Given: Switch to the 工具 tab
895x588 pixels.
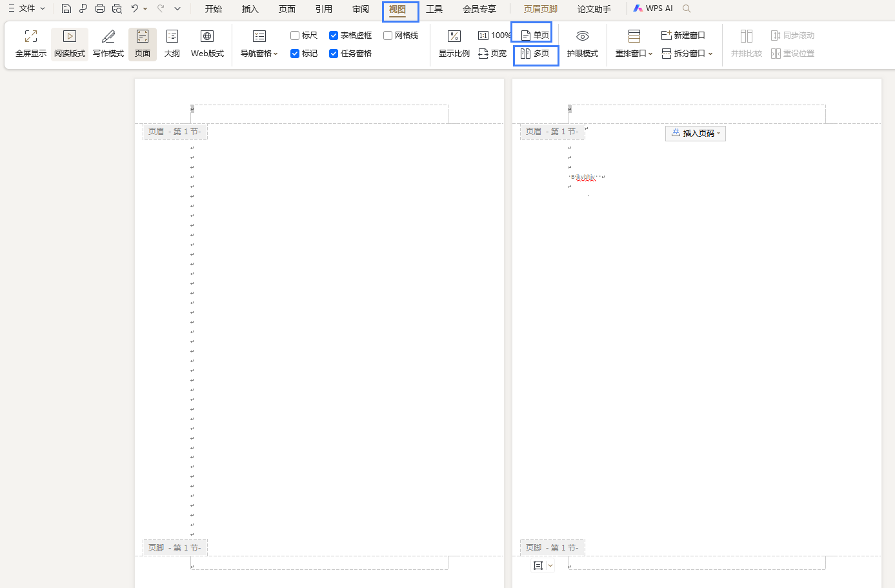Looking at the screenshot, I should click(434, 9).
